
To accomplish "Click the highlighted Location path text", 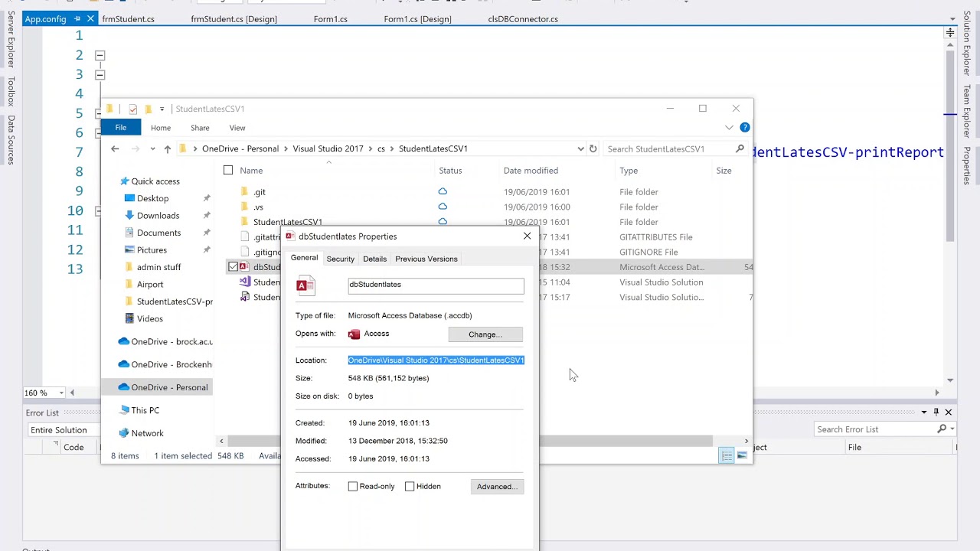I will tap(436, 360).
